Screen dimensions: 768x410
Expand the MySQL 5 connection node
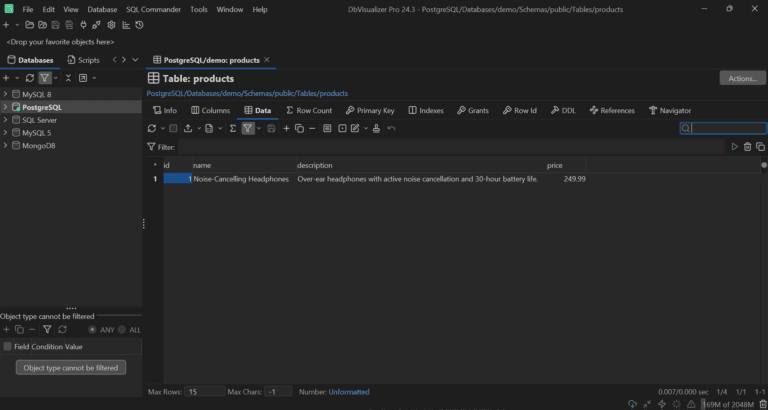(5, 132)
